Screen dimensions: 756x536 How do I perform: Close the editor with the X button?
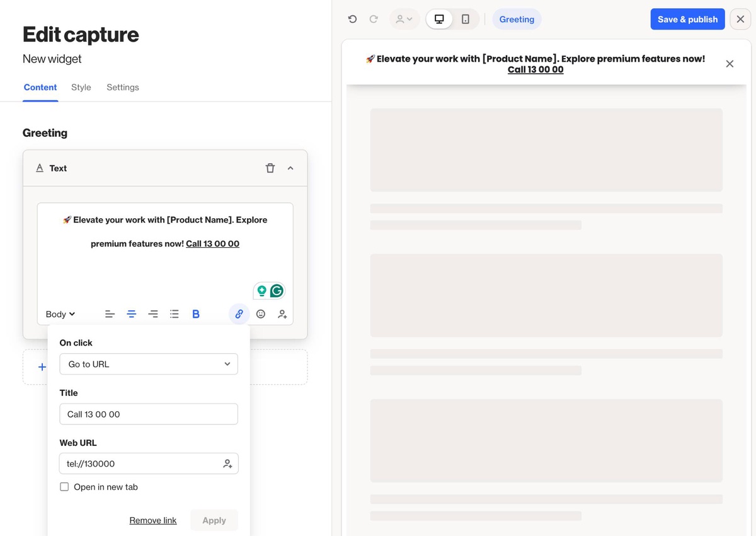pyautogui.click(x=740, y=19)
